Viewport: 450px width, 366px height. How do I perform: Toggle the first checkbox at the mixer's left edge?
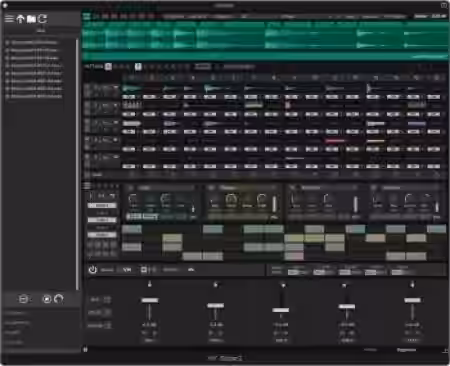tap(107, 300)
